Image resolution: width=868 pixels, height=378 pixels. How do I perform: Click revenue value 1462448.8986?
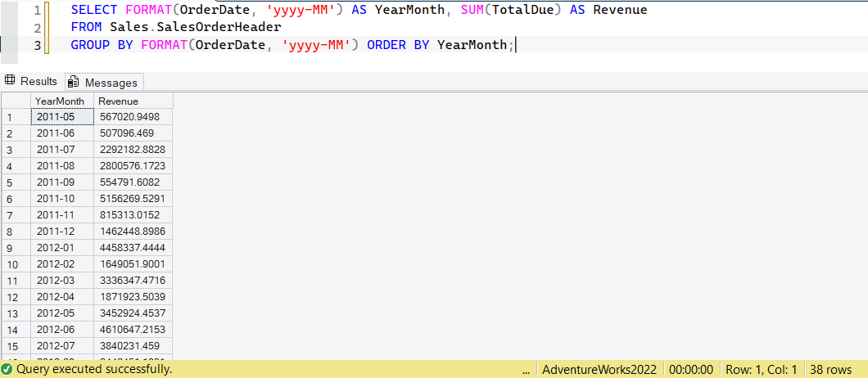click(x=133, y=231)
